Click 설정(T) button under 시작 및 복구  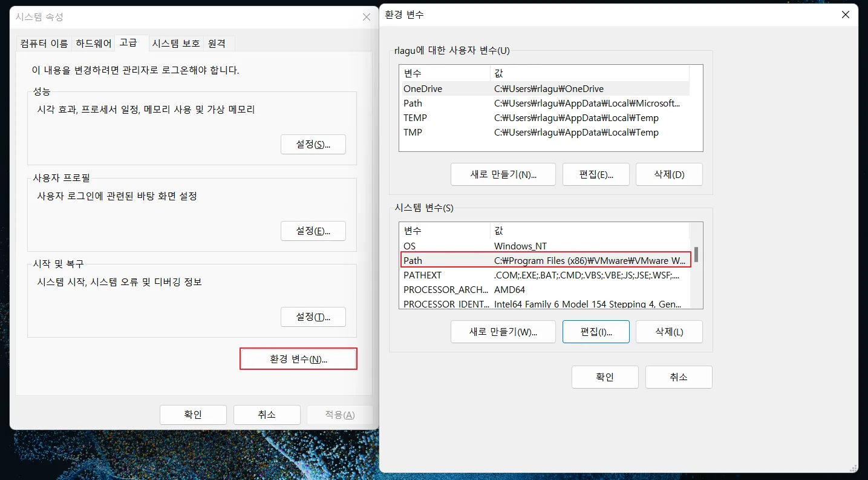[313, 317]
